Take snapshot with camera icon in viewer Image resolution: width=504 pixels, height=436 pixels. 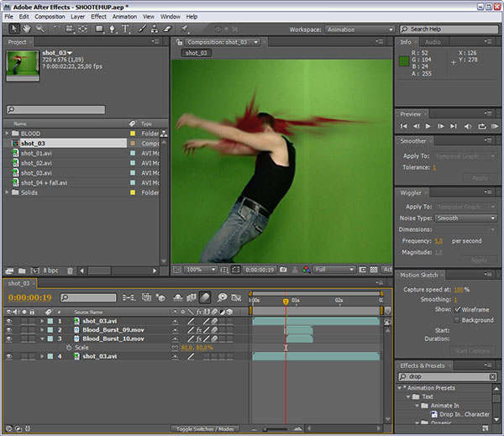[x=284, y=270]
